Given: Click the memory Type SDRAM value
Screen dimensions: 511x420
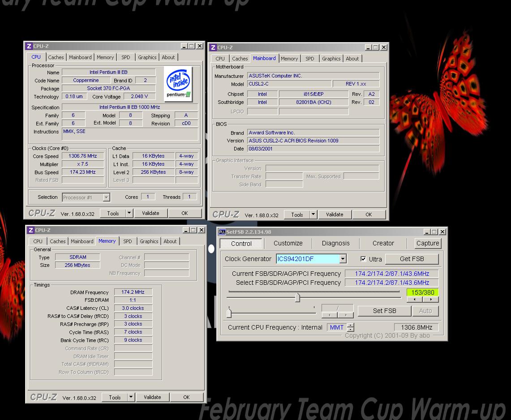Looking at the screenshot, I should 78,257.
